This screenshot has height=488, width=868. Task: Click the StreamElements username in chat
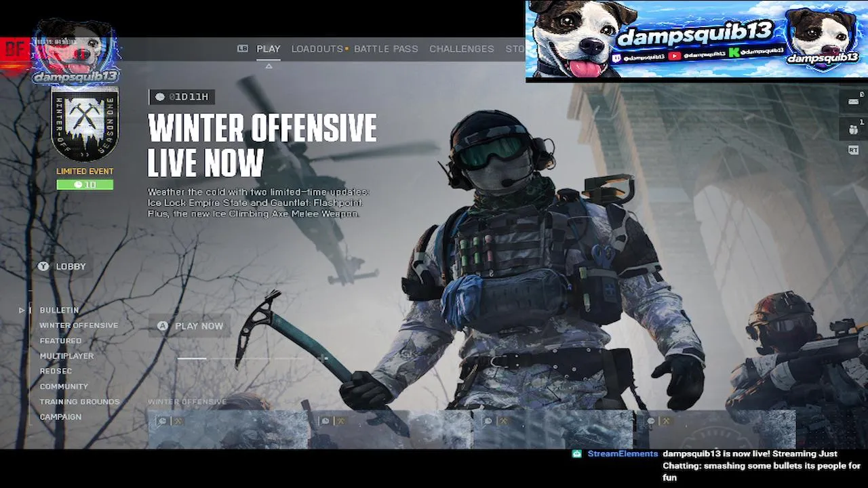click(623, 454)
